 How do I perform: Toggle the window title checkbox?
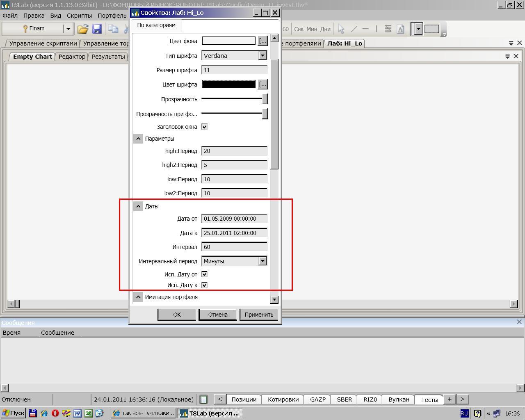click(x=204, y=126)
